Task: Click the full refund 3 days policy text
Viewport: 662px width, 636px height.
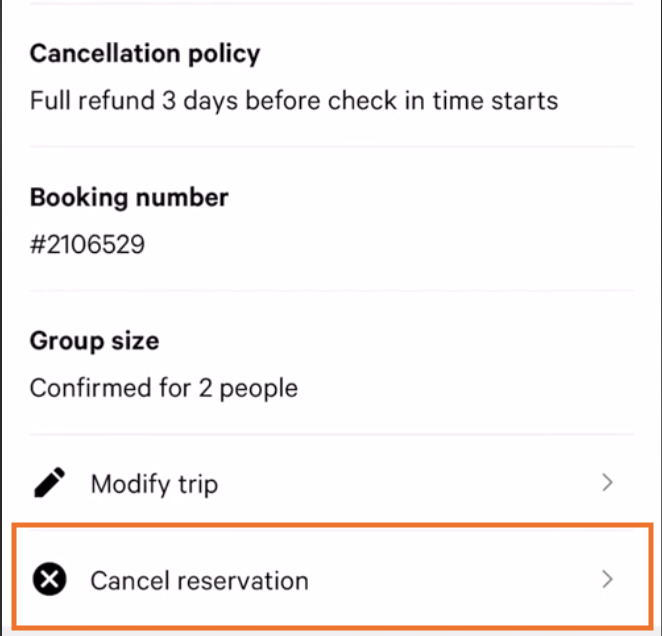Action: [x=294, y=101]
